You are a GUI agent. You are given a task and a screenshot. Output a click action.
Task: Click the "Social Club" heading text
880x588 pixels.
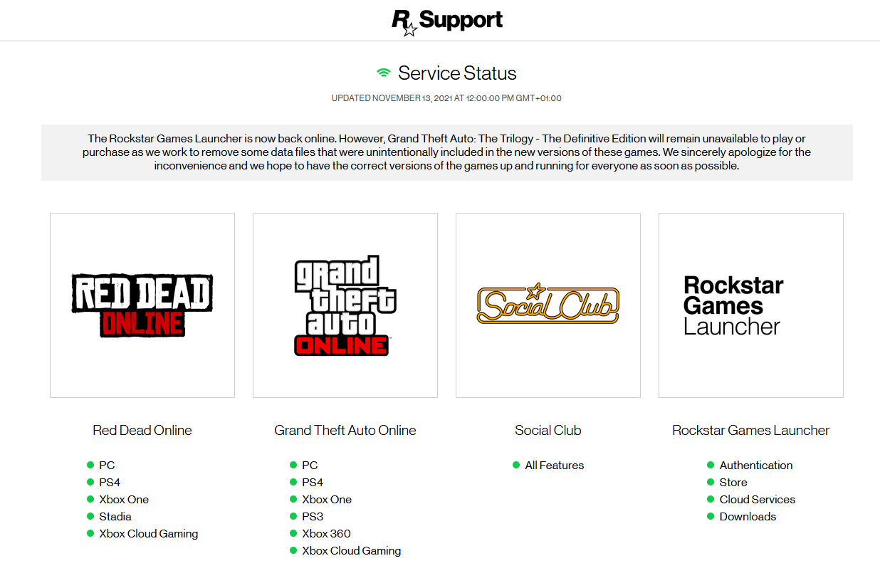point(548,430)
